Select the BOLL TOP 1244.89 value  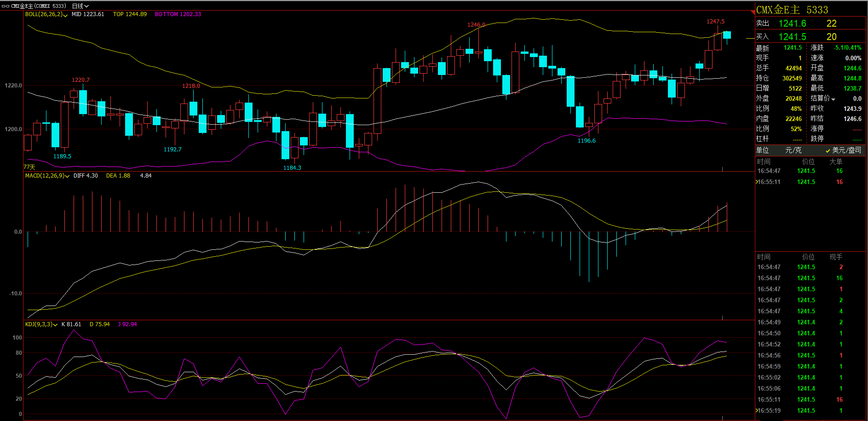click(x=130, y=14)
